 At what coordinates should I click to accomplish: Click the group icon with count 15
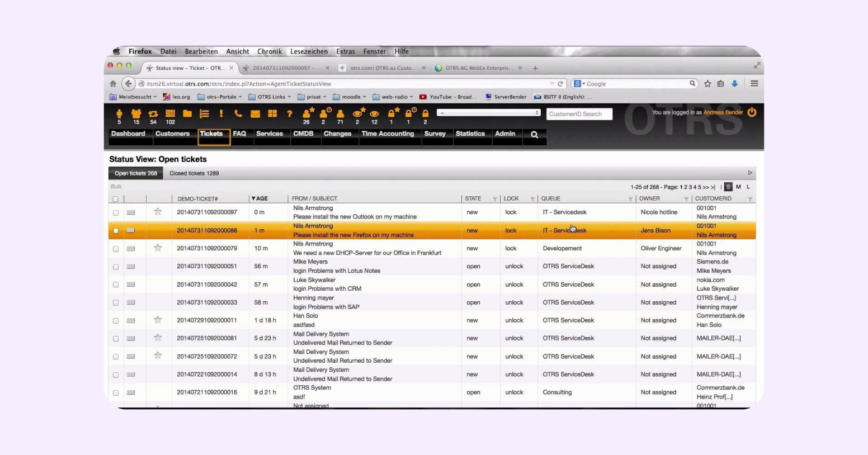(x=136, y=114)
